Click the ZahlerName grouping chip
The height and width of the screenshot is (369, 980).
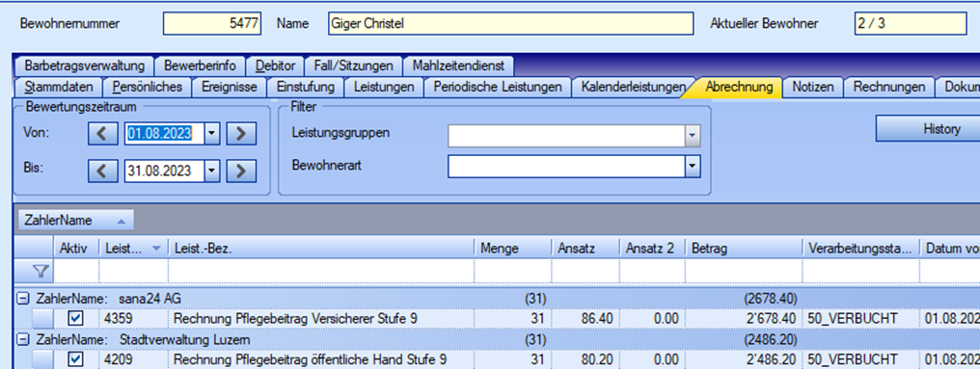[75, 221]
